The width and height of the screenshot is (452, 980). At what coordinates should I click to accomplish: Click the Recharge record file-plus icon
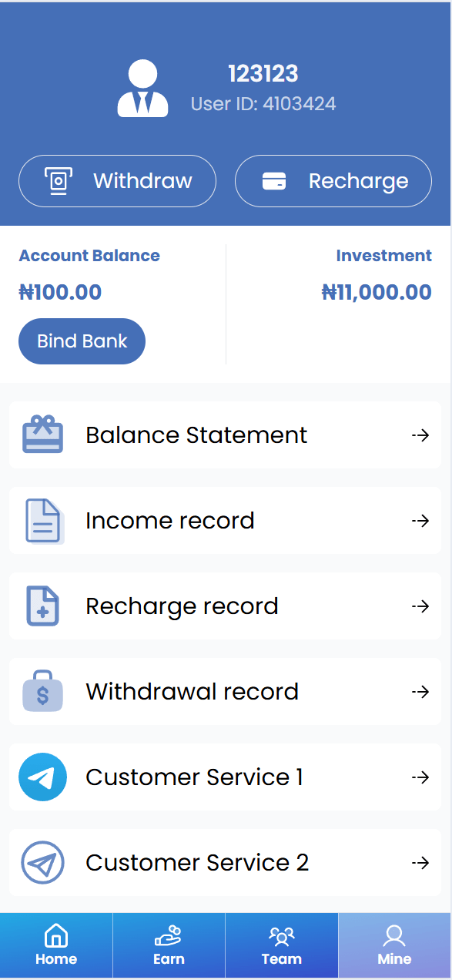(x=43, y=606)
